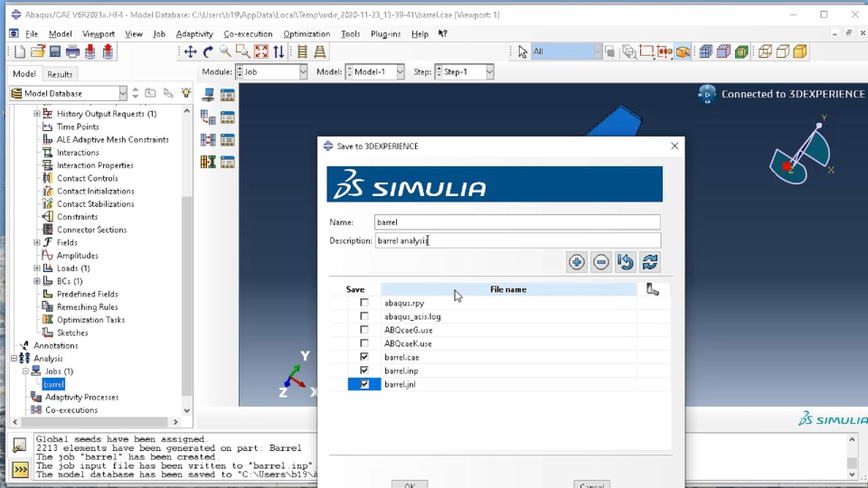Click the Save floppy disk icon
Image resolution: width=868 pixels, height=488 pixels.
pyautogui.click(x=55, y=52)
